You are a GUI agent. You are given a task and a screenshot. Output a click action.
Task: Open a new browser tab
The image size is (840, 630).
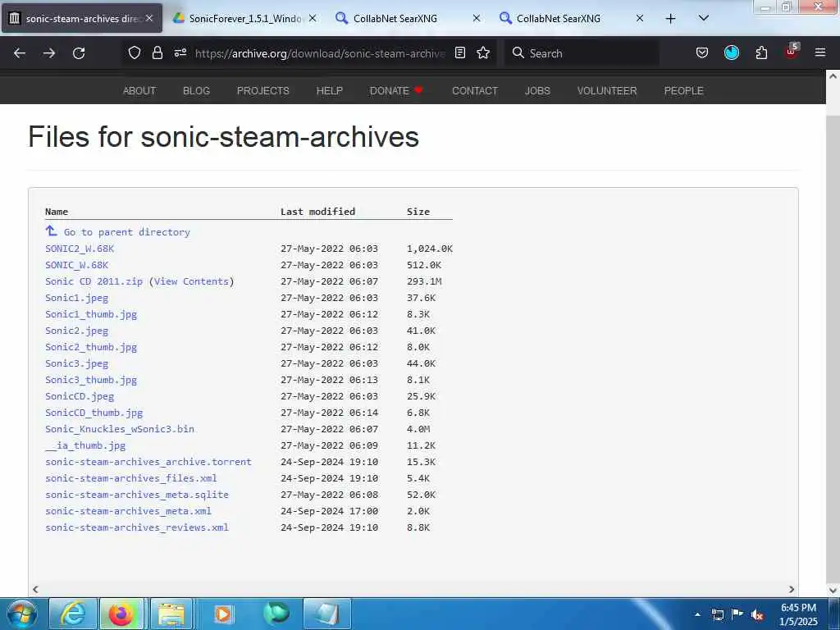pyautogui.click(x=670, y=19)
